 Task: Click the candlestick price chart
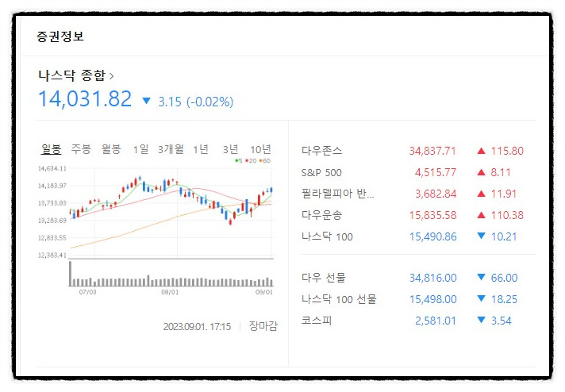tap(171, 213)
